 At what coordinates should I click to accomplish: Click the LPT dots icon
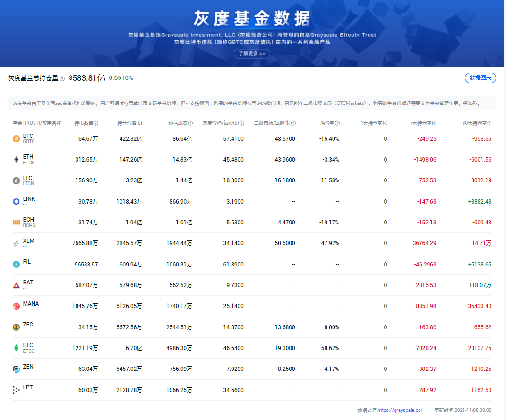[x=16, y=390]
